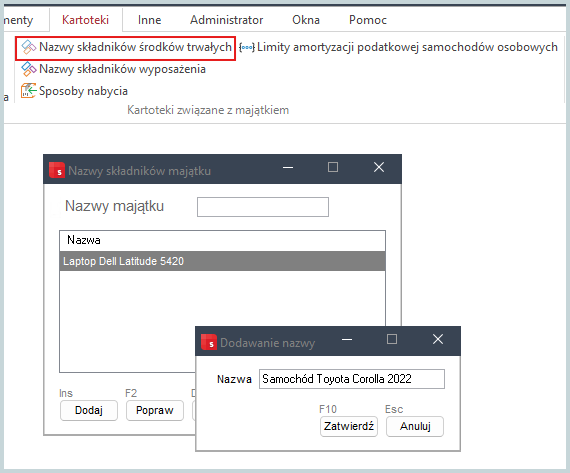Cancel using the Anuluj button

coord(415,426)
